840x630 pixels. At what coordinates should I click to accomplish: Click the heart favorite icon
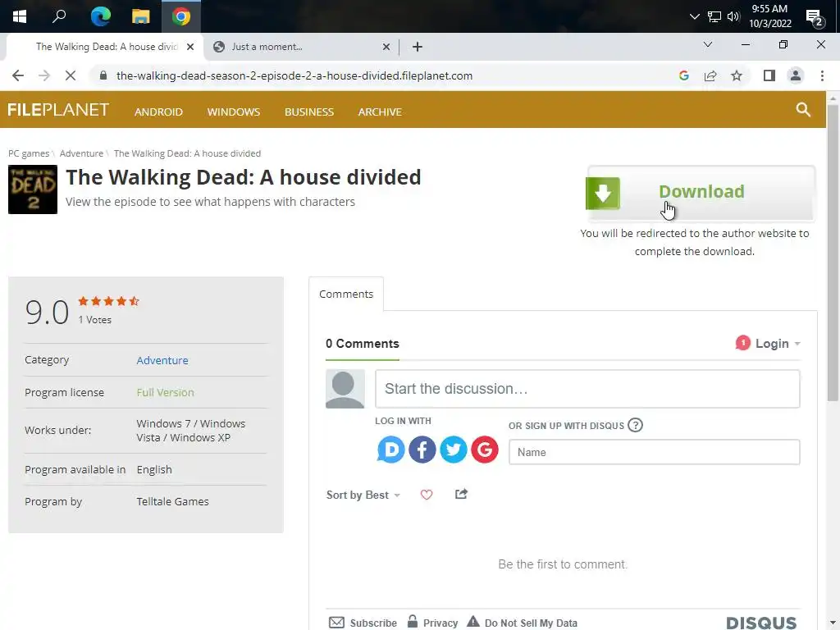click(427, 495)
